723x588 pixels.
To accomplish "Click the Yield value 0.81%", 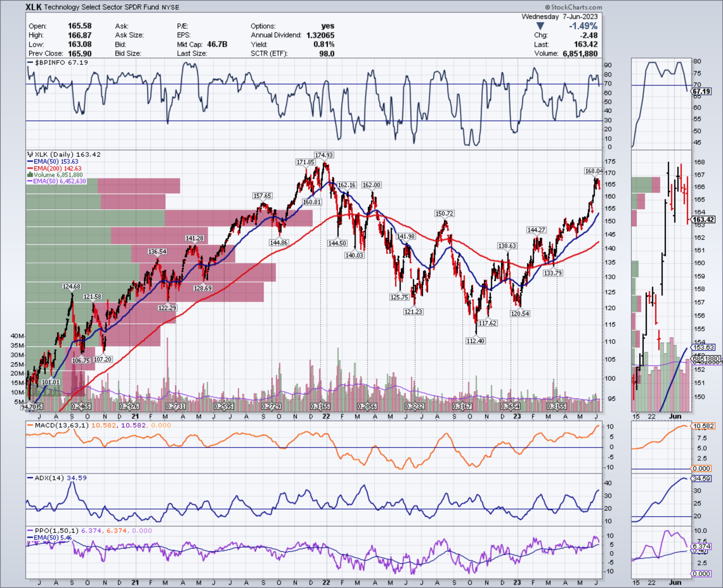I will tap(324, 44).
